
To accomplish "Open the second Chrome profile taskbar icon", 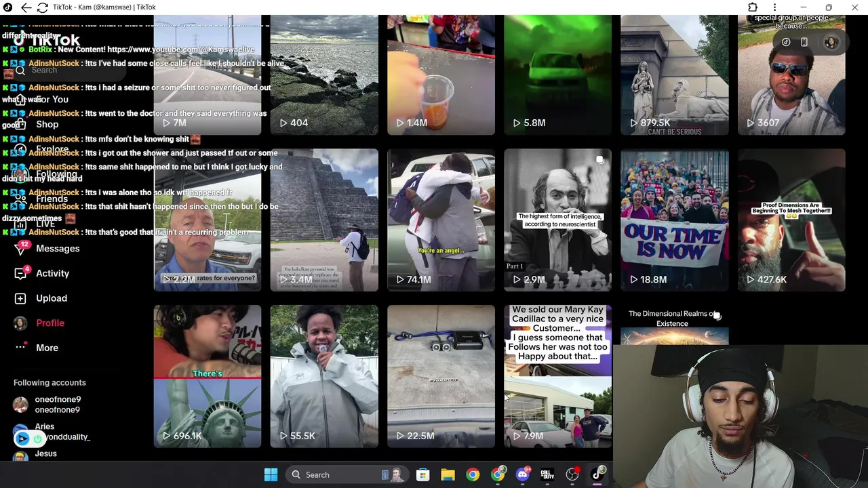I will [x=498, y=474].
